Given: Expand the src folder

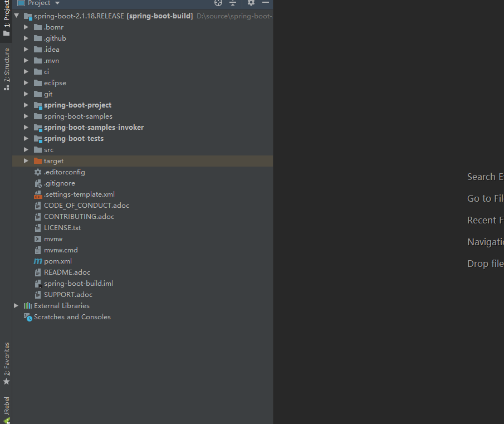Looking at the screenshot, I should (x=26, y=149).
